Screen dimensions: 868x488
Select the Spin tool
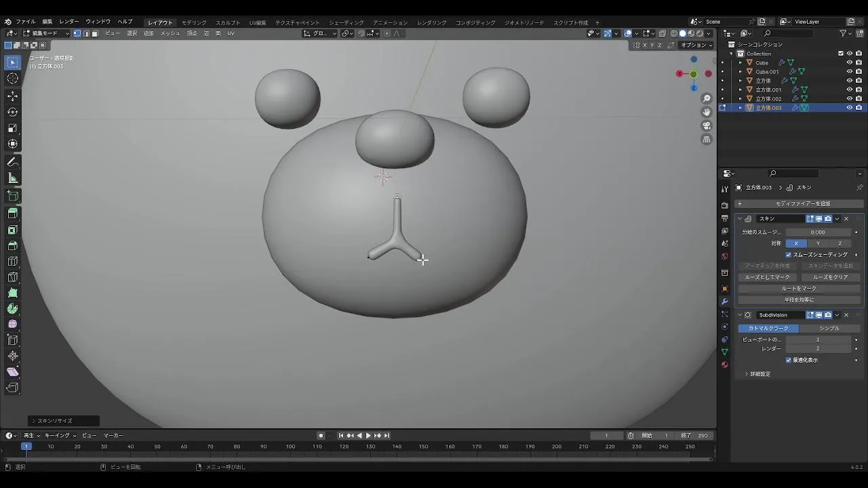[12, 309]
